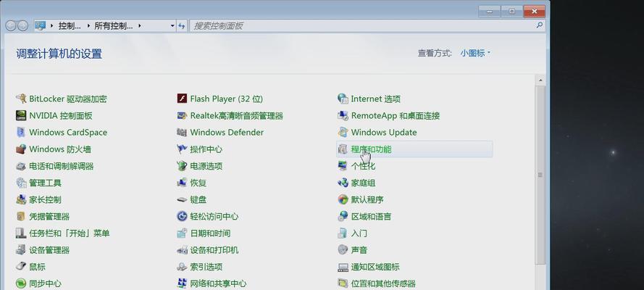Open the 设备管理器 text link

[49, 249]
